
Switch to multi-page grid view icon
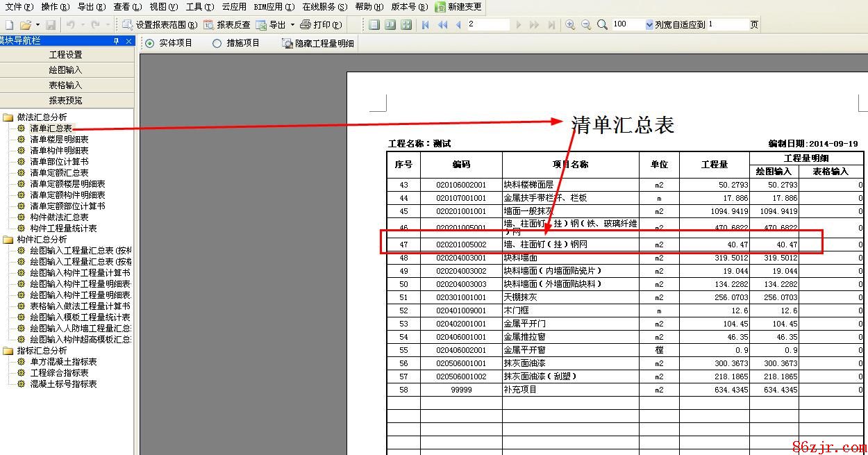coord(406,25)
